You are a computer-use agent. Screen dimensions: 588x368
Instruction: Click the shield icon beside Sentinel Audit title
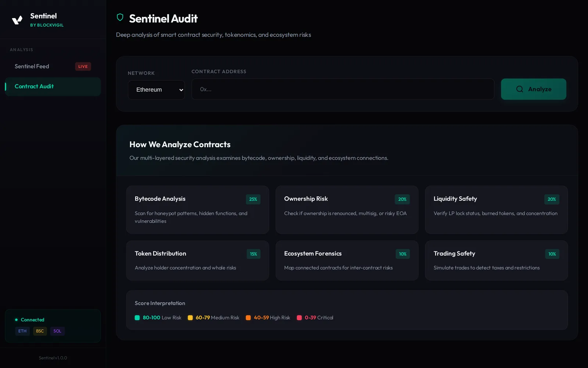(120, 17)
